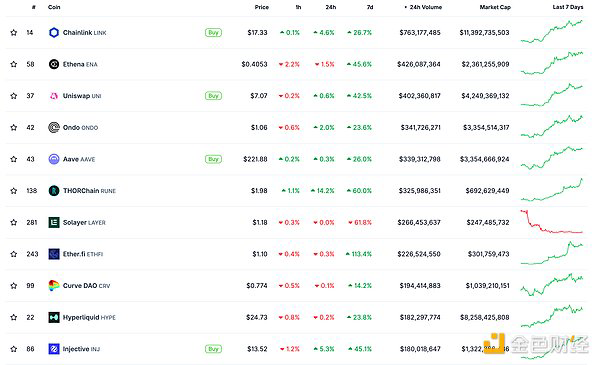Click the Chainlink hexagon logo icon
600x365 pixels.
click(54, 33)
